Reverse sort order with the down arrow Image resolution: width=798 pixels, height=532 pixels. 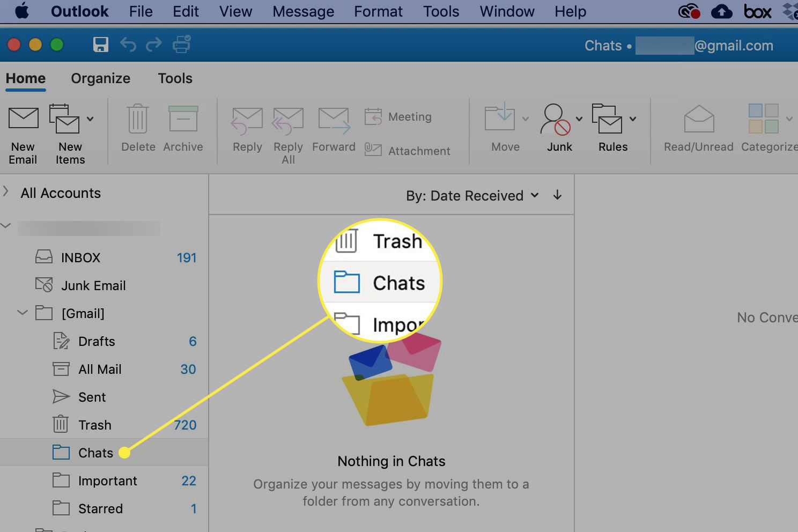557,195
